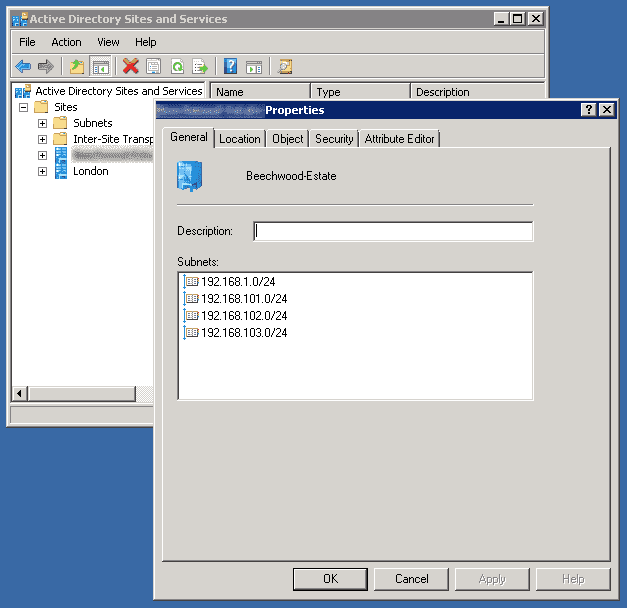Viewport: 627px width, 608px height.
Task: Maximize the Sites and Services window
Action: [x=517, y=18]
